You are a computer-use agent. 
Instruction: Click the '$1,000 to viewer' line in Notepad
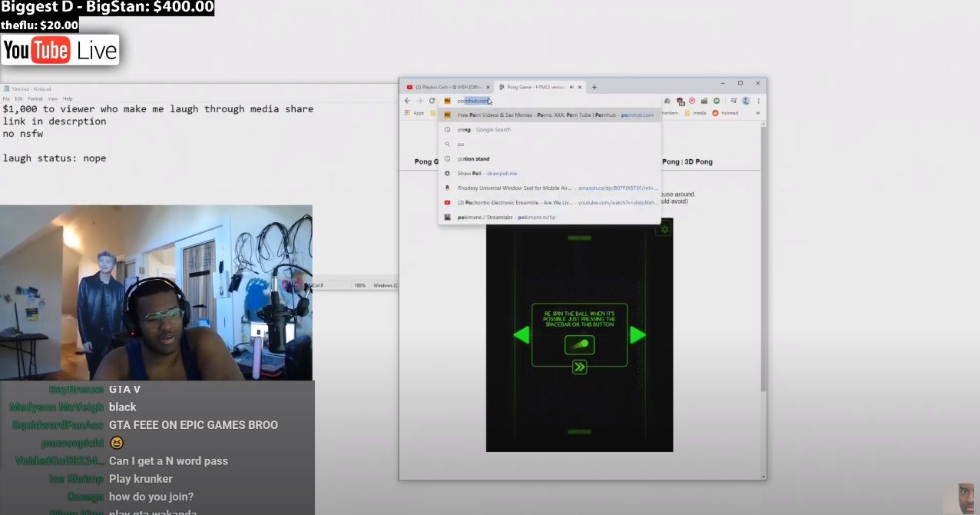tap(158, 109)
